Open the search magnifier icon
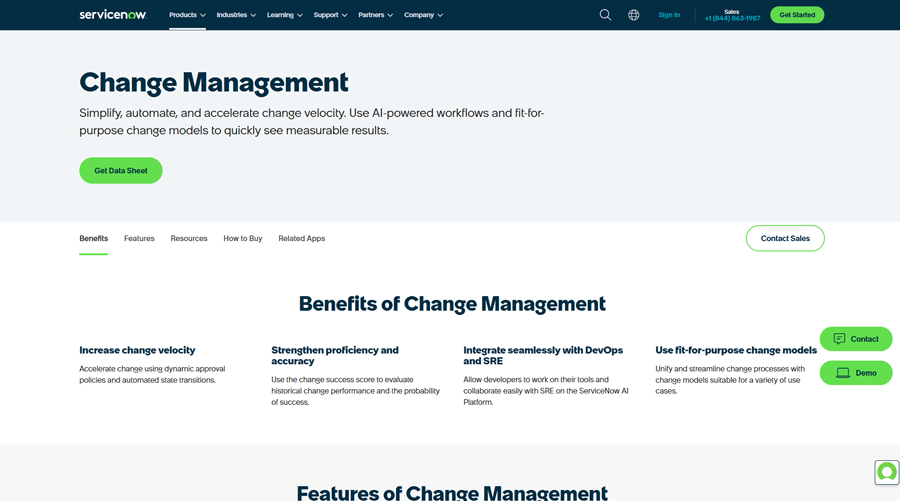 pyautogui.click(x=605, y=15)
